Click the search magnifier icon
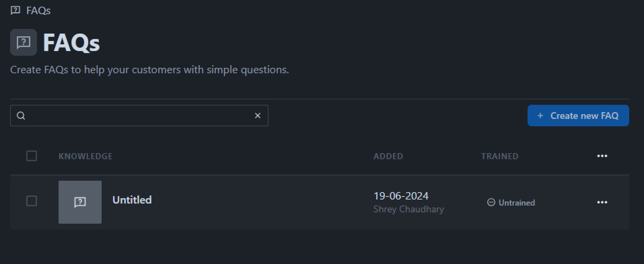Viewport: 644px width, 264px height. click(x=21, y=115)
